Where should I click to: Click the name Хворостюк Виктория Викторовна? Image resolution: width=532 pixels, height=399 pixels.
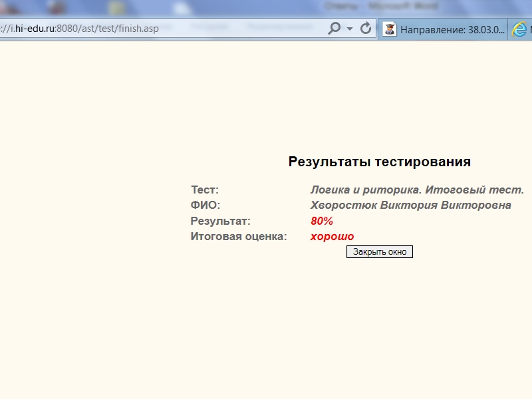click(x=410, y=205)
